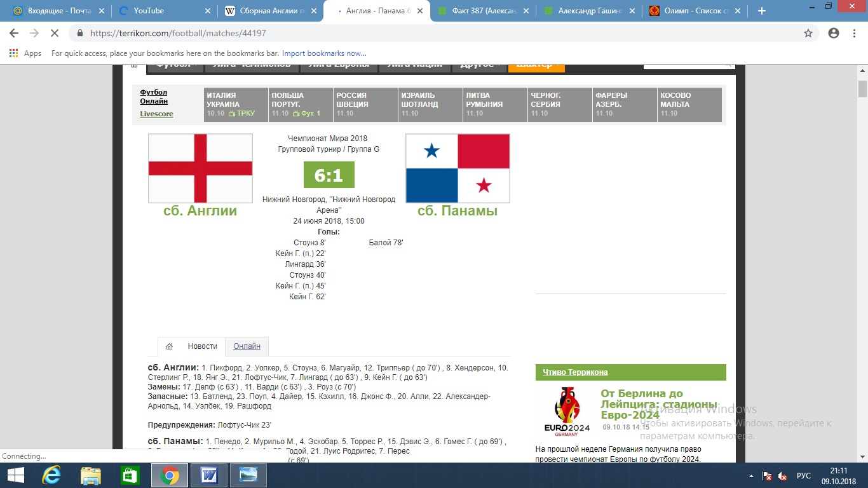This screenshot has height=488, width=868.
Task: Click goal entry Лингард 36'
Action: pyautogui.click(x=306, y=264)
